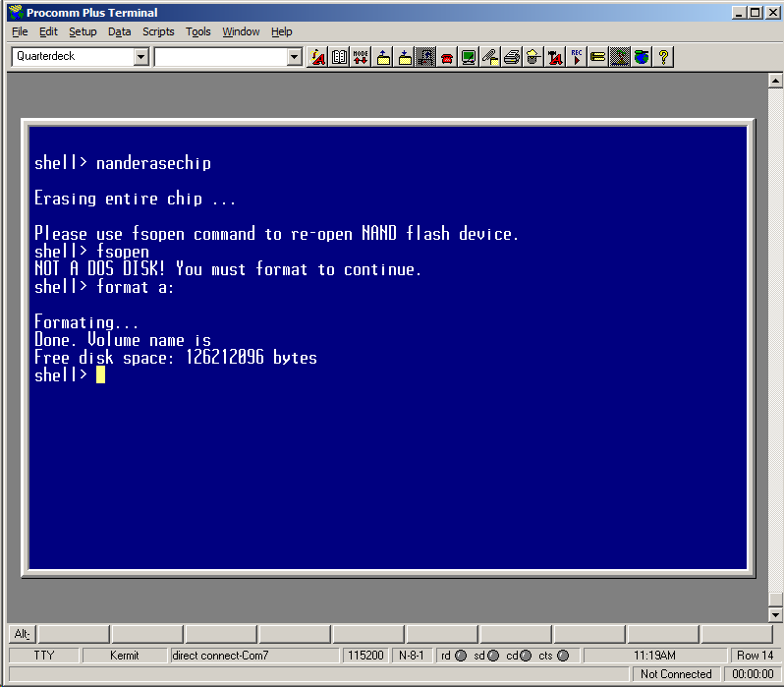Open the Setup menu
The height and width of the screenshot is (687, 784).
(83, 31)
